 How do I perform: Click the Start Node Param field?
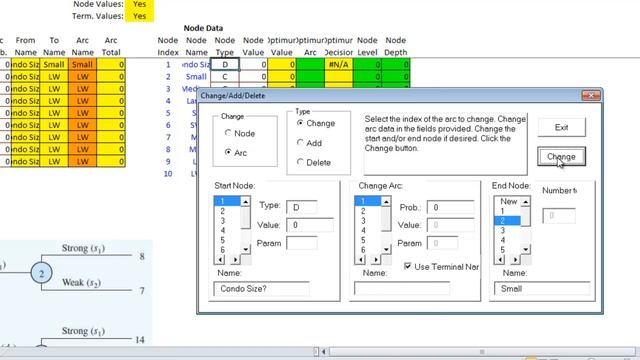coord(302,243)
